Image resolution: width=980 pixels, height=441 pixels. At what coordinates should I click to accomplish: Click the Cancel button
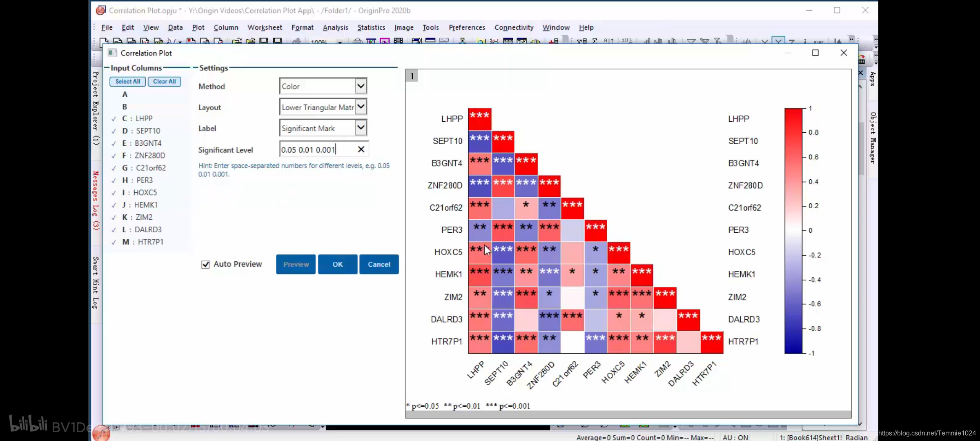[379, 264]
